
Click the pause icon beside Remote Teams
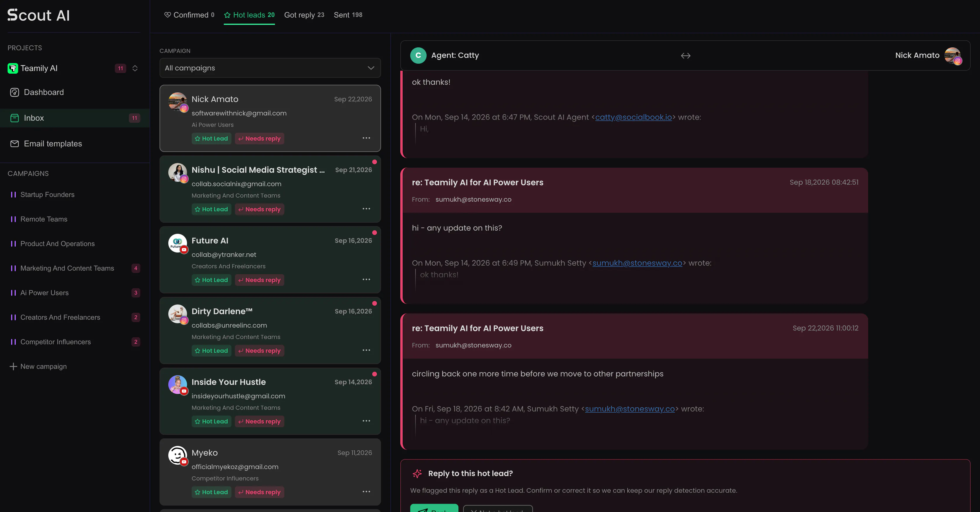13,219
